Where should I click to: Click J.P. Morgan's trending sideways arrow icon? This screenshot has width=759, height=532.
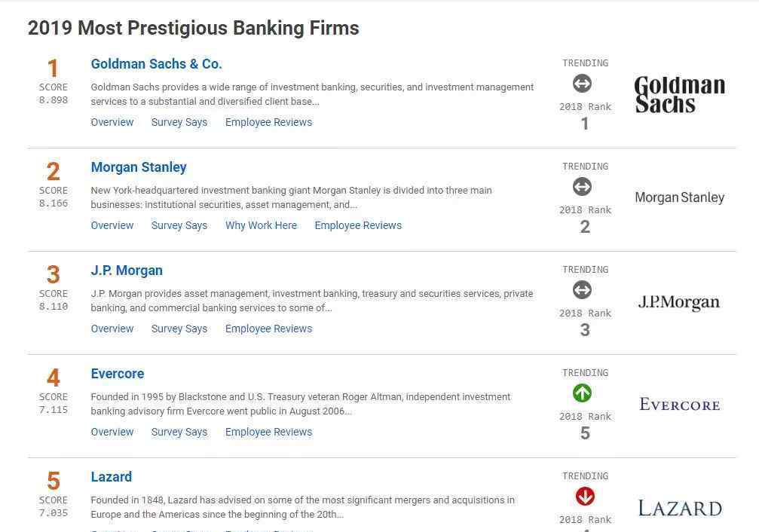[582, 290]
